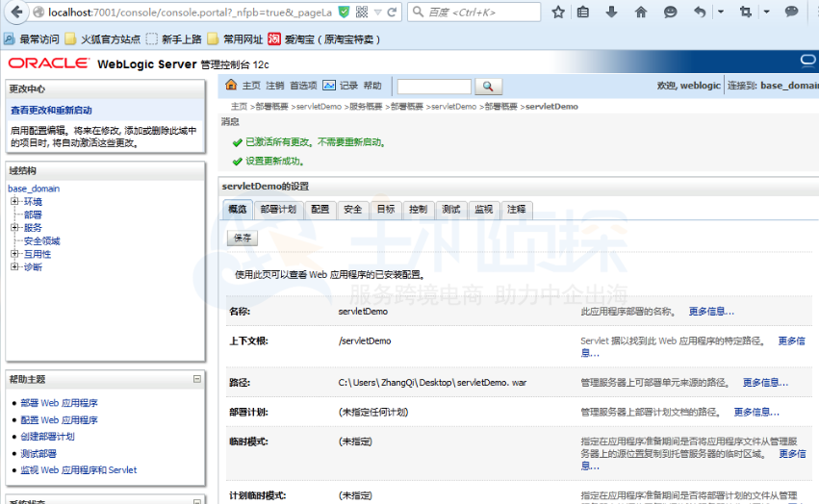Select base_domain tree root
Image resolution: width=819 pixels, height=504 pixels.
34,189
